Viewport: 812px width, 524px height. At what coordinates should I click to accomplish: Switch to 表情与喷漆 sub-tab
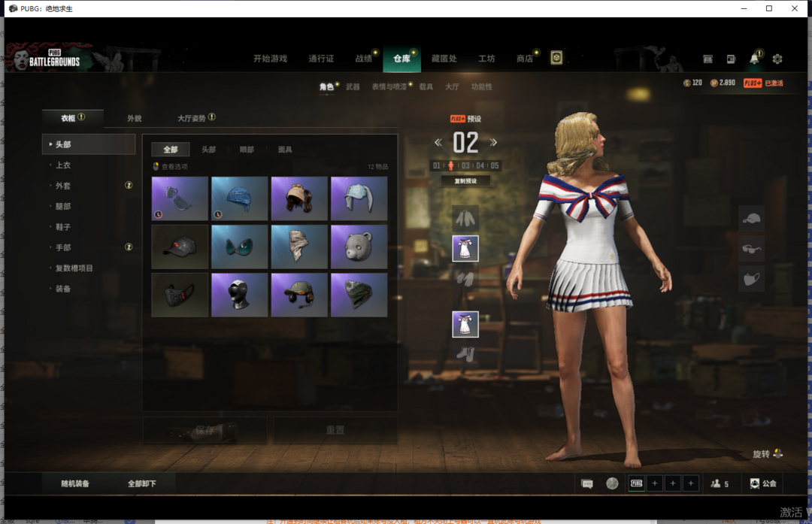point(389,86)
